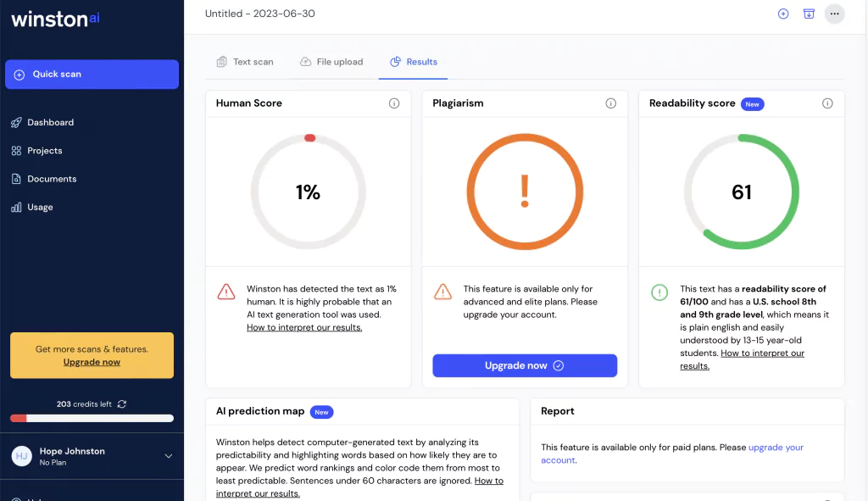Show info for Plagiarism
This screenshot has height=501, width=868.
pyautogui.click(x=610, y=103)
